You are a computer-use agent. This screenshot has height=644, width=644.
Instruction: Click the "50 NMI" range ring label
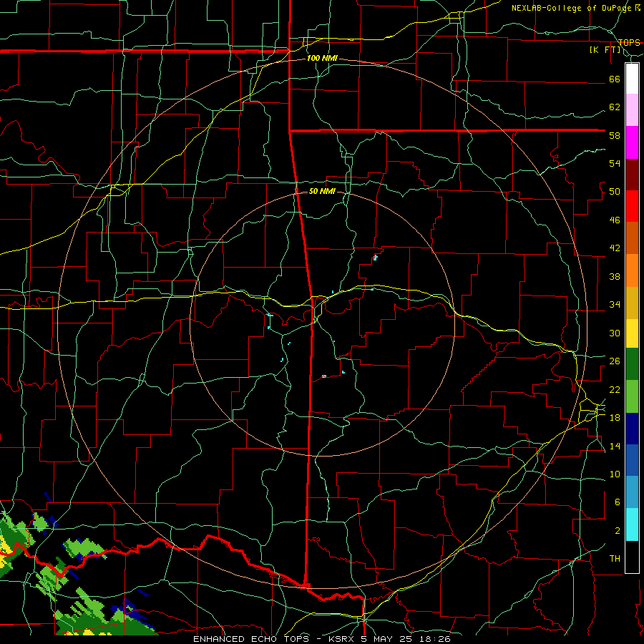(322, 191)
